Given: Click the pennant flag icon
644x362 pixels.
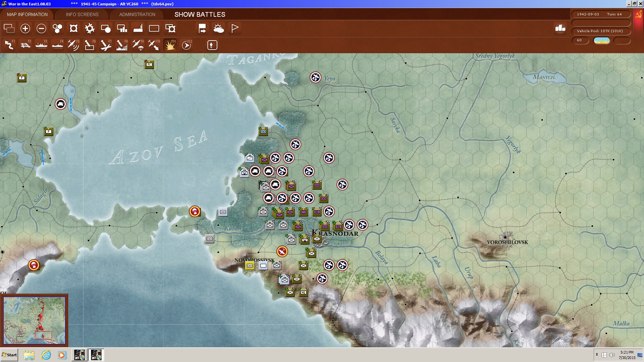Looking at the screenshot, I should pos(235,28).
